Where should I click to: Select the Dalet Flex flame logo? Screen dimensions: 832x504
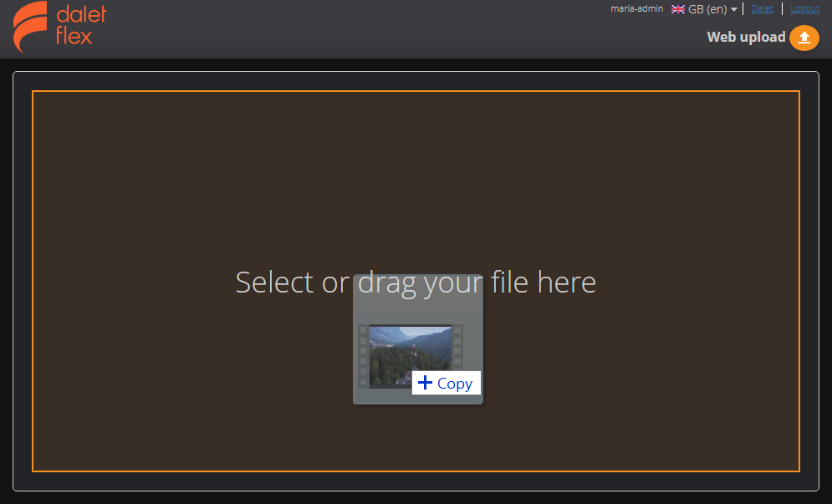coord(28,26)
